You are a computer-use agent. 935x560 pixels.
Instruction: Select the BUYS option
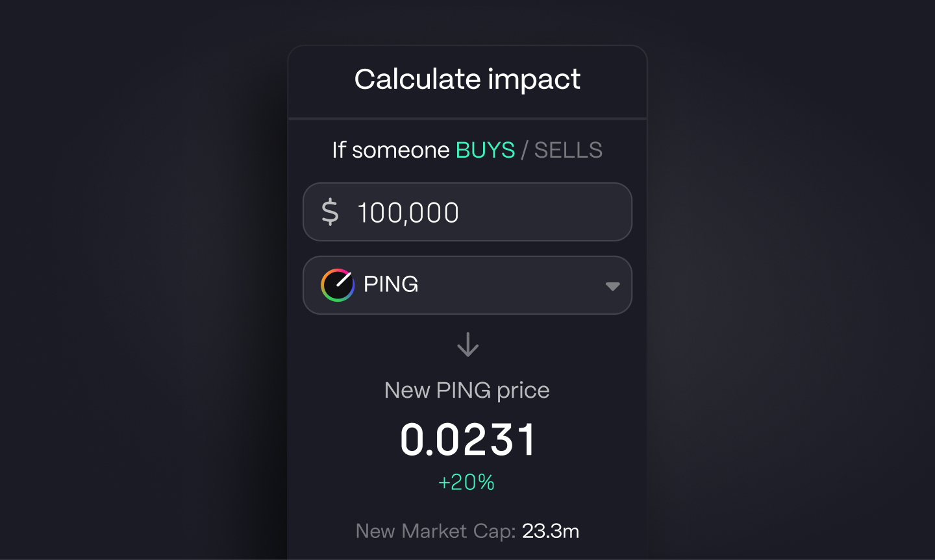click(x=485, y=150)
